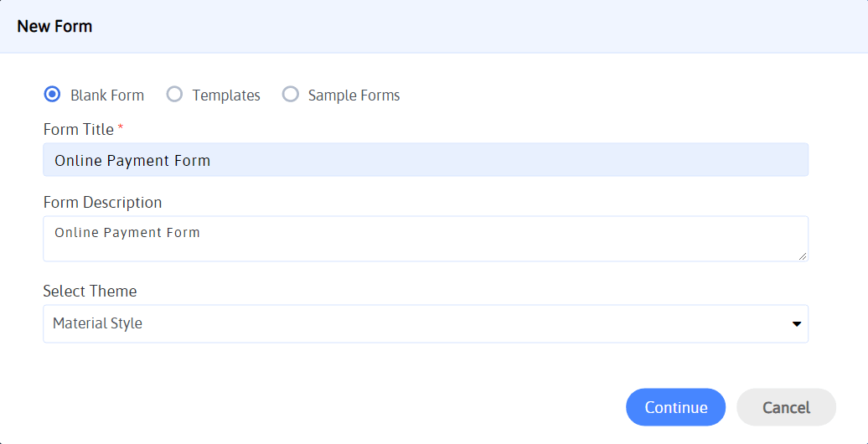The width and height of the screenshot is (868, 444).
Task: Click the resize grip on Form Description box
Action: click(802, 256)
